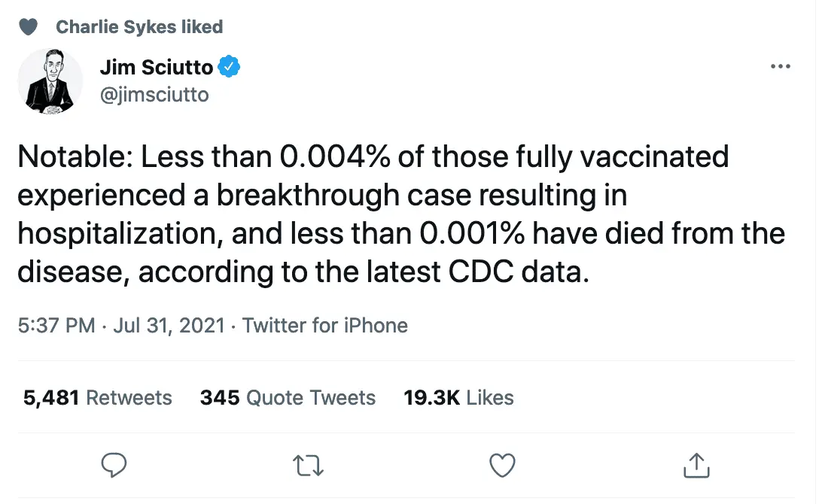The image size is (822, 504).
Task: Show the 345 Quote Tweets
Action: coord(288,397)
